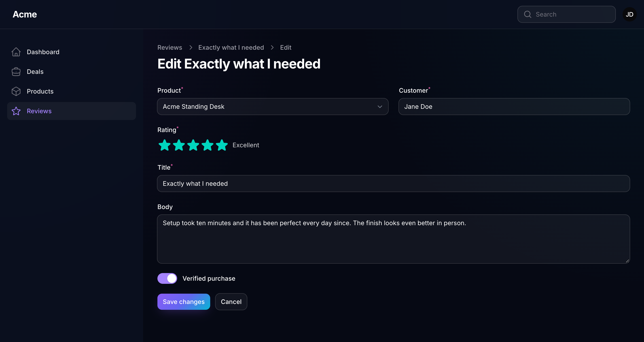
Task: Grab the Body textarea resize handle
Action: click(627, 261)
